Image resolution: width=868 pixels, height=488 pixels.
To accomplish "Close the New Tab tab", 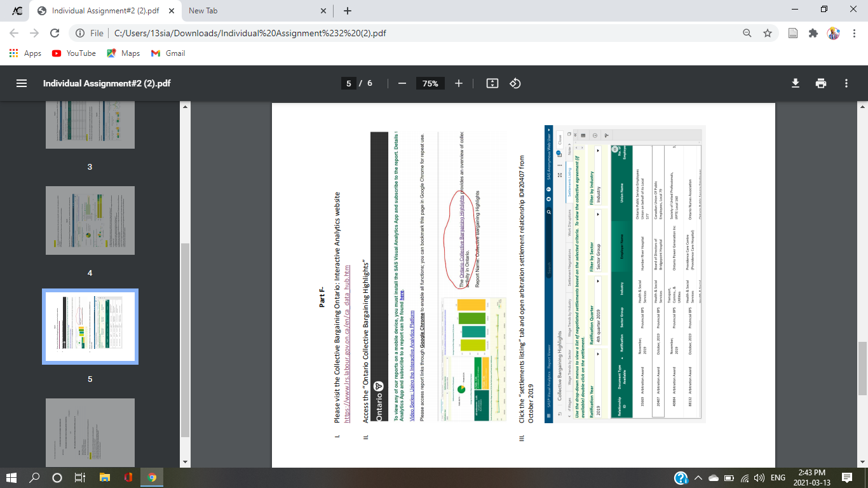I will pyautogui.click(x=323, y=11).
